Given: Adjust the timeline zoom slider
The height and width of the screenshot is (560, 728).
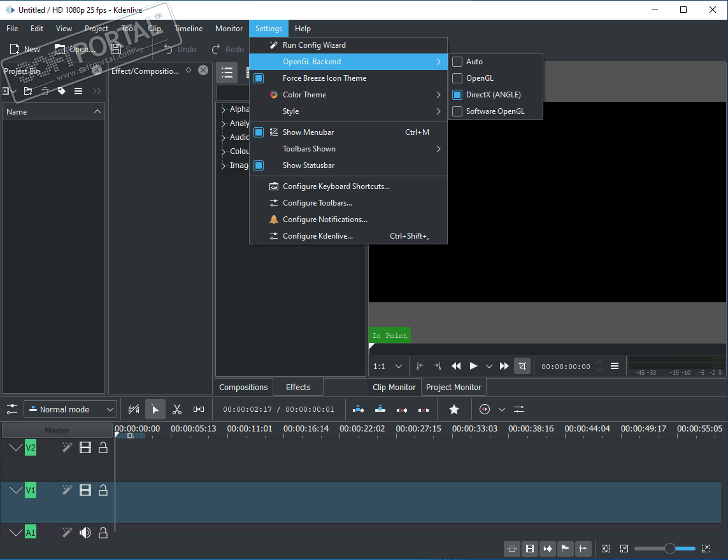Looking at the screenshot, I should [669, 549].
